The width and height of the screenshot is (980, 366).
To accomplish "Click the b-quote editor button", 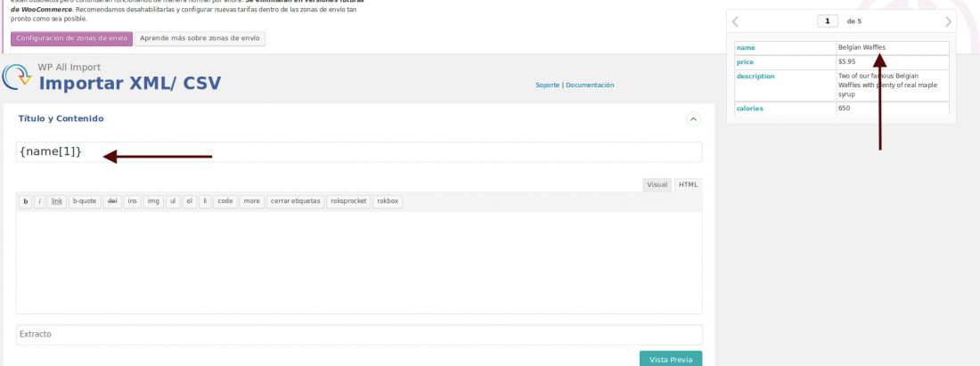I will [85, 201].
